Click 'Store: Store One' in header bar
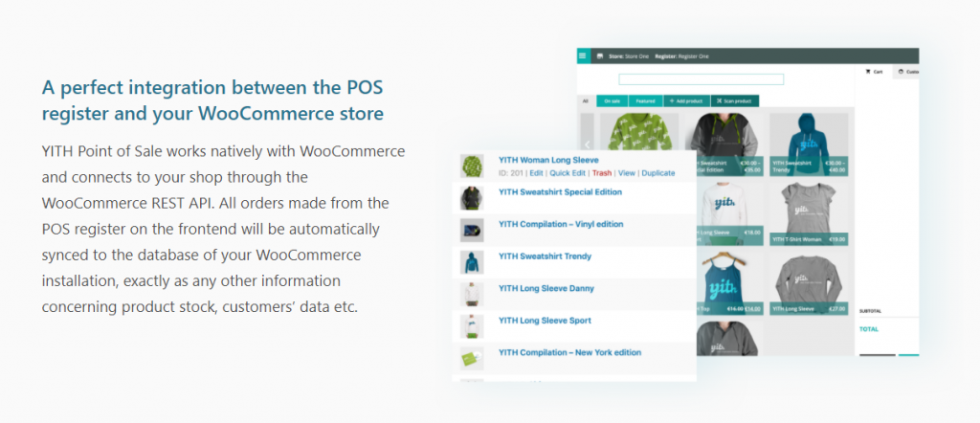980x423 pixels. (x=630, y=56)
